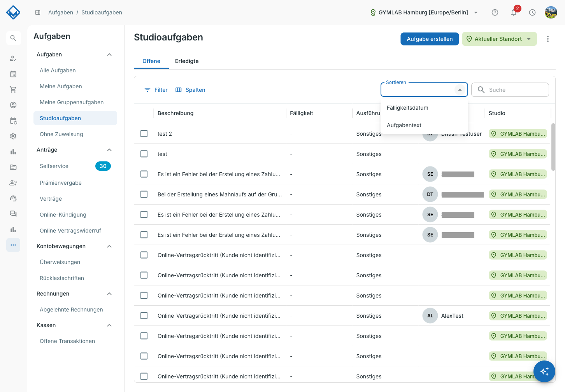Viewport: 565px width, 392px height.
Task: Open the three-dot more options menu
Action: tap(548, 39)
